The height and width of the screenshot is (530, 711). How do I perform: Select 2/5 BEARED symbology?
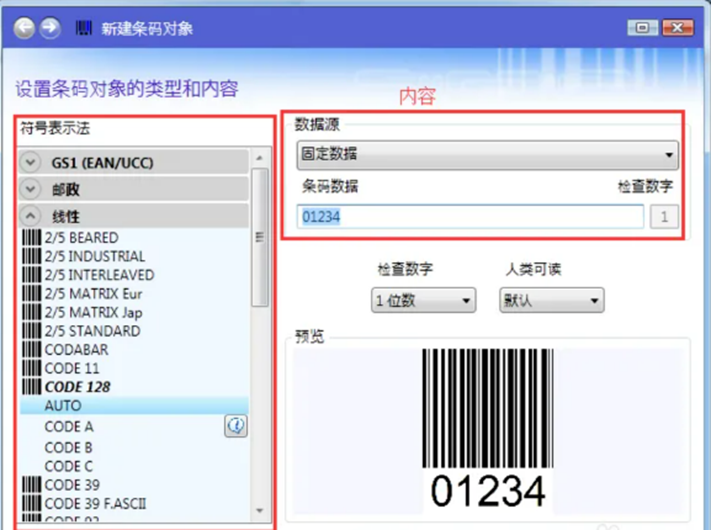(x=82, y=238)
